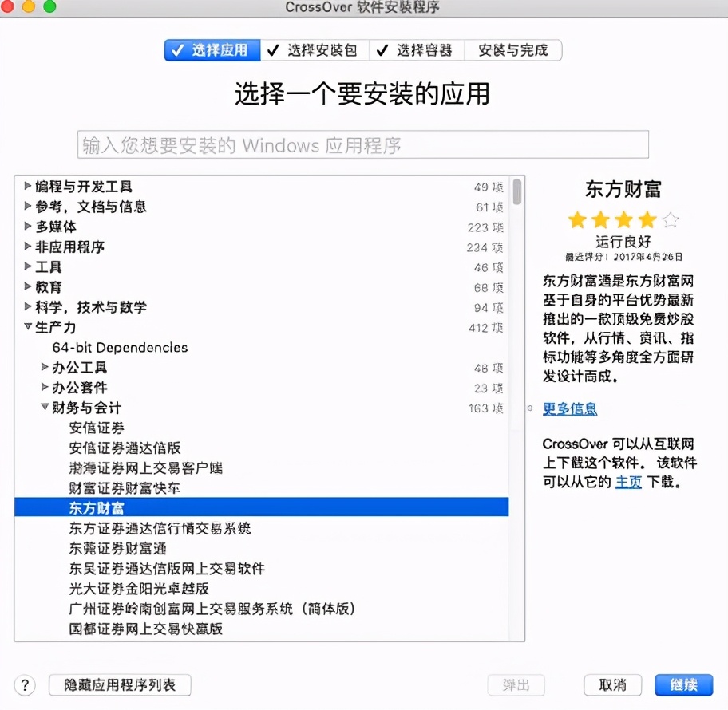Collapse the 生产力 category triangle
The height and width of the screenshot is (710, 728).
[28, 327]
